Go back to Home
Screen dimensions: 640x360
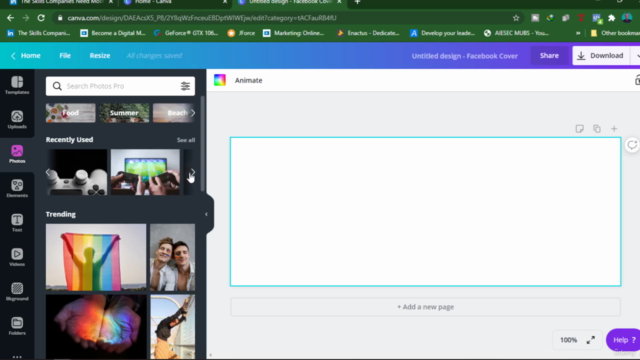[26, 56]
